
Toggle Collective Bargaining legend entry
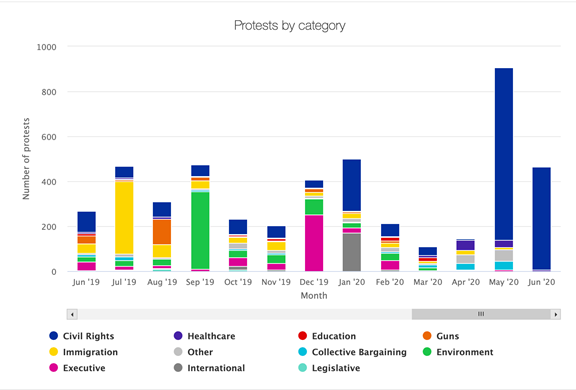click(x=352, y=352)
